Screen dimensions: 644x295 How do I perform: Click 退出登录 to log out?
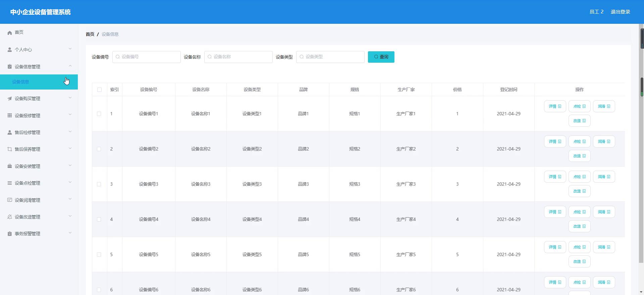[620, 12]
